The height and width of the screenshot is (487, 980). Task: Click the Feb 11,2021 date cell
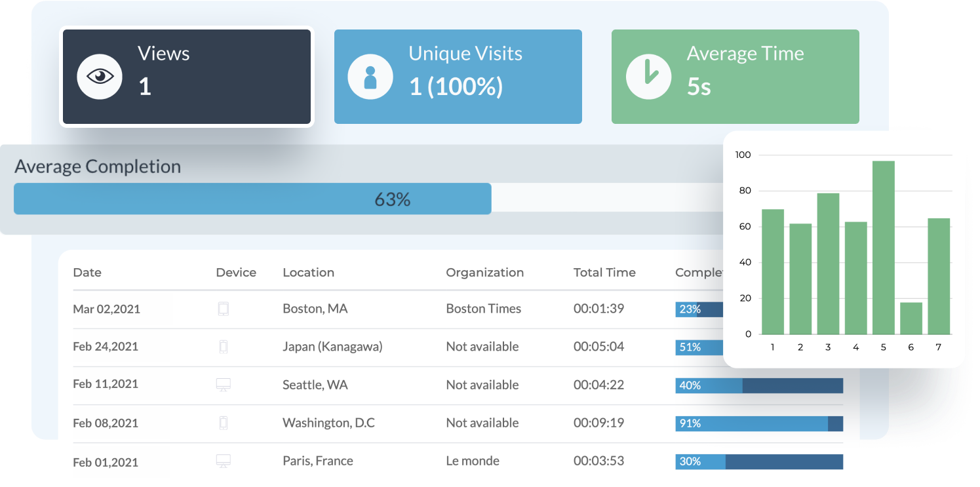tap(106, 385)
